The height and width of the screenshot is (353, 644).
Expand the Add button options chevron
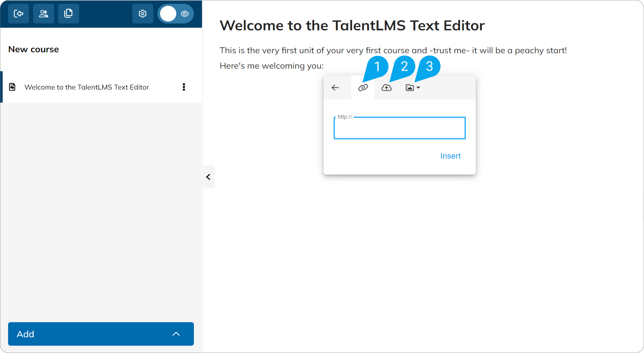point(176,334)
